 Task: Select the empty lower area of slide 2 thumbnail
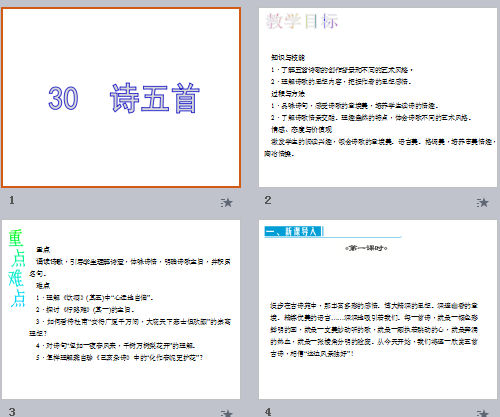[x=378, y=172]
